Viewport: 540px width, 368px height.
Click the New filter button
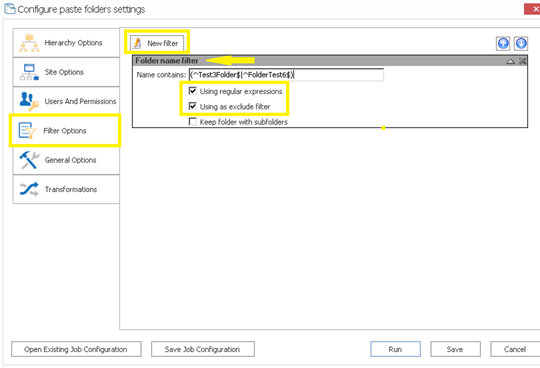(x=157, y=43)
